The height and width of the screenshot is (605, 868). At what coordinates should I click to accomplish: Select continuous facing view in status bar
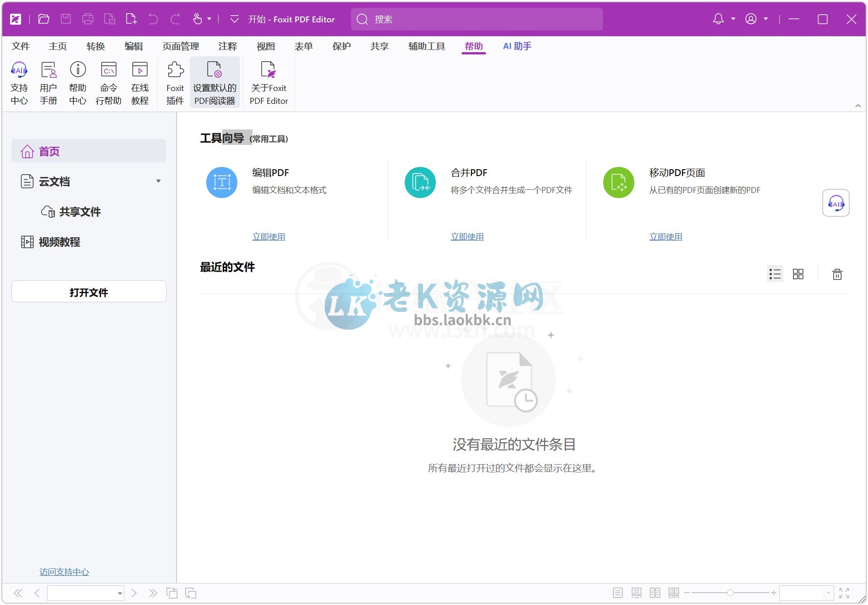(674, 593)
